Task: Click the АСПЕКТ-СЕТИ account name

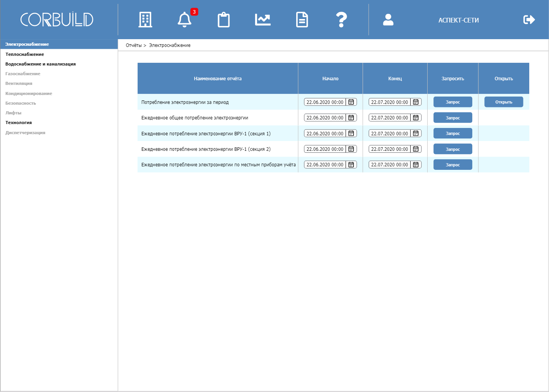Action: point(459,20)
